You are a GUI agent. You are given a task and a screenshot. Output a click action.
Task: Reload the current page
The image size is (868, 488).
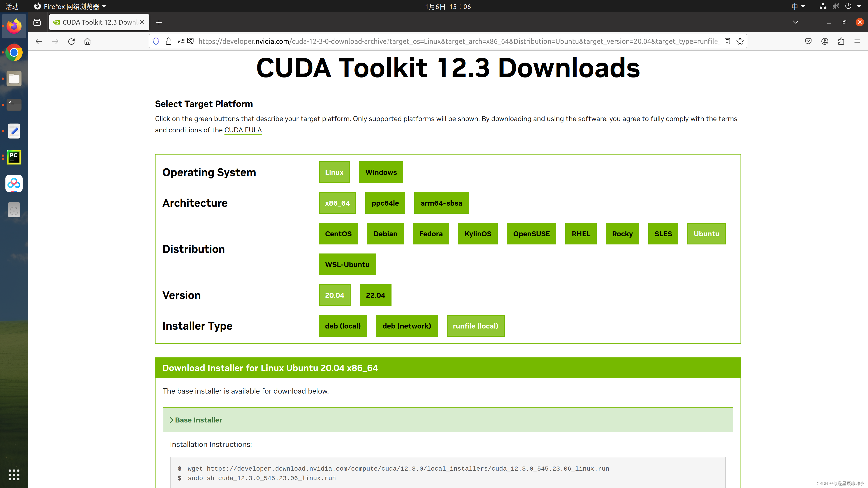click(x=71, y=41)
